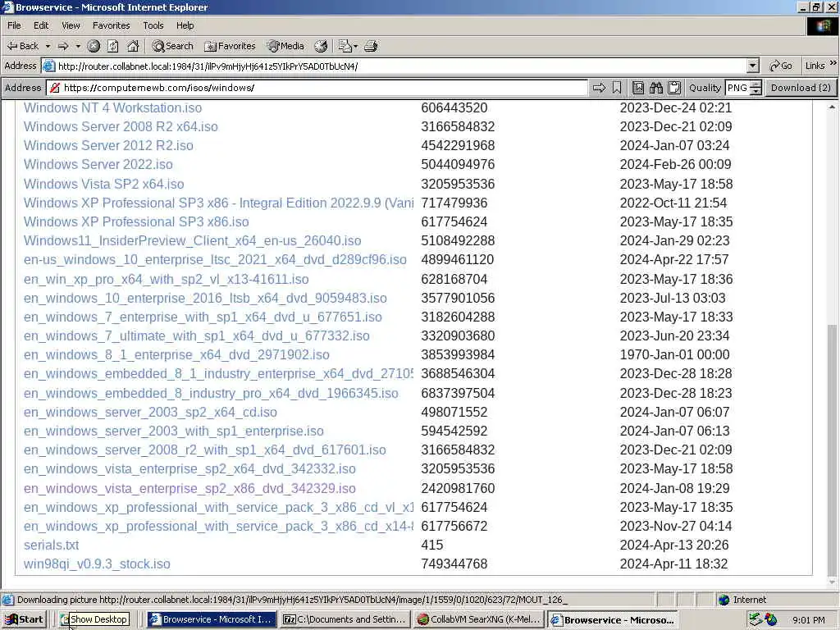Click the Mail icon in toolbar

click(348, 46)
